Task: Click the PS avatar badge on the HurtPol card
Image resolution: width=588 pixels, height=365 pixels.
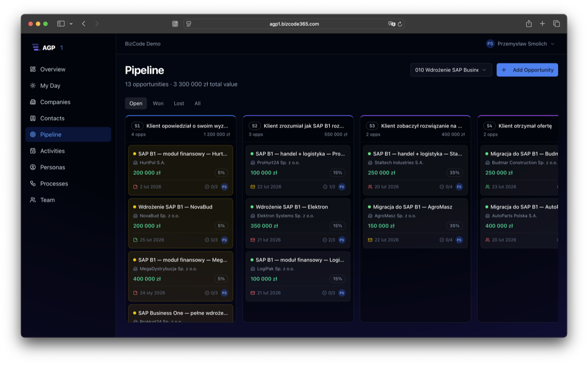Action: coord(224,187)
